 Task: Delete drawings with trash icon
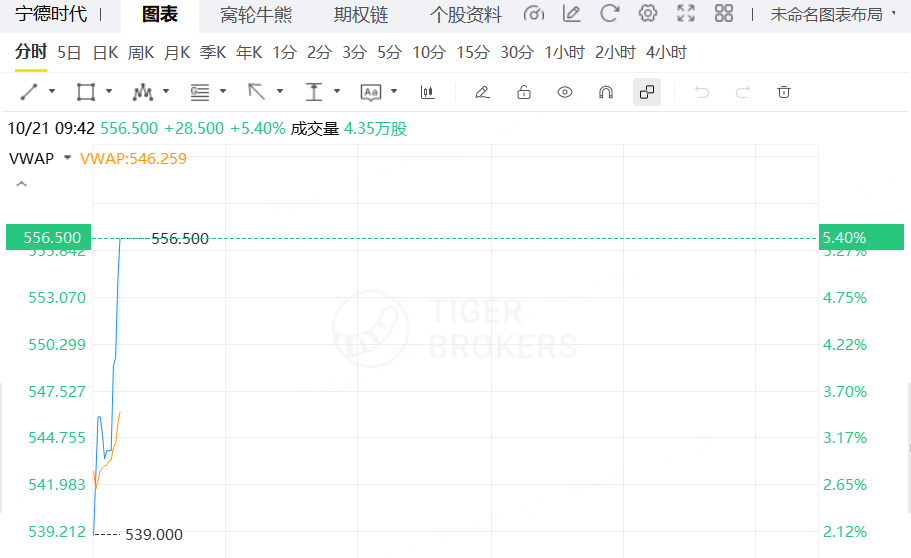784,92
